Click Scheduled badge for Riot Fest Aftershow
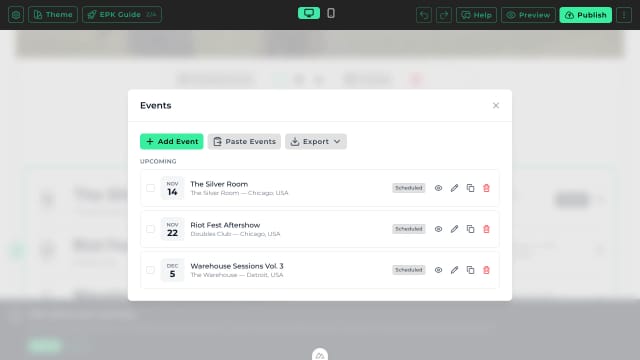 409,229
